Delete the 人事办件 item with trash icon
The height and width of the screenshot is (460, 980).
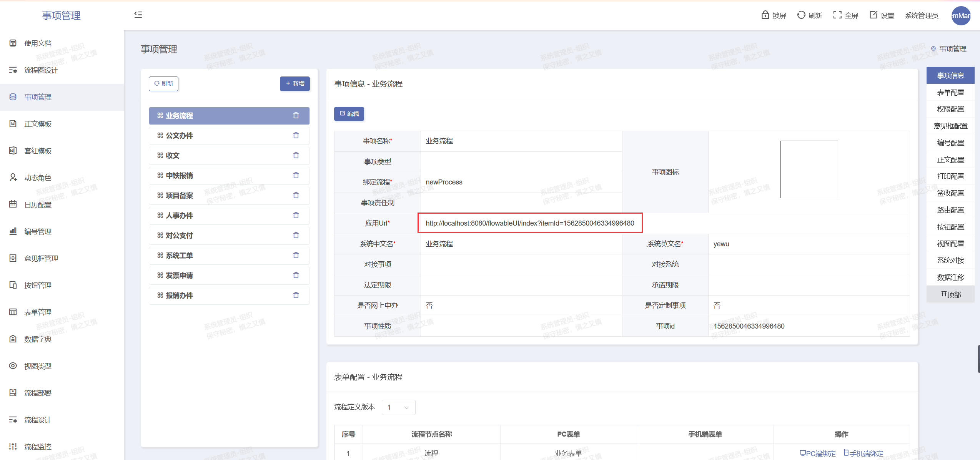(x=296, y=216)
